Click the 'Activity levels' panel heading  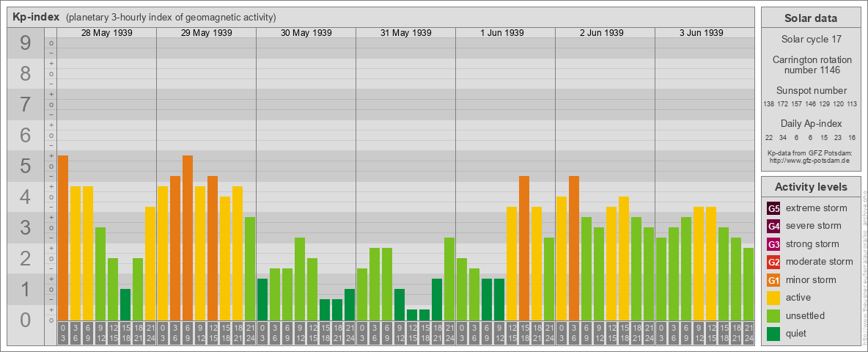811,187
